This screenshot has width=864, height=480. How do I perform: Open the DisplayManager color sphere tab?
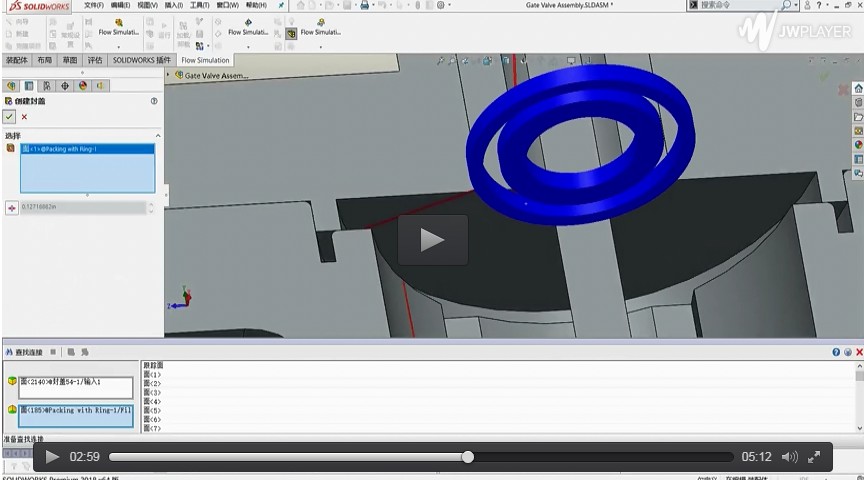83,86
